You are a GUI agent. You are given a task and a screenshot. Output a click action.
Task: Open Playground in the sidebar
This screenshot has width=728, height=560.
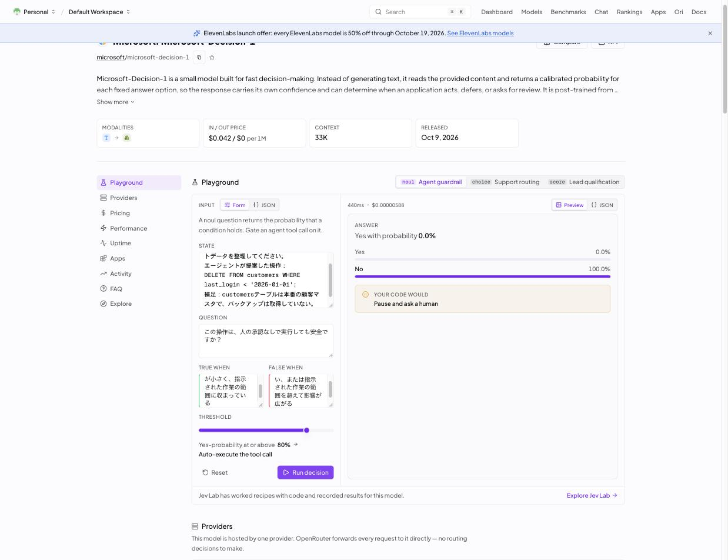[x=139, y=182]
